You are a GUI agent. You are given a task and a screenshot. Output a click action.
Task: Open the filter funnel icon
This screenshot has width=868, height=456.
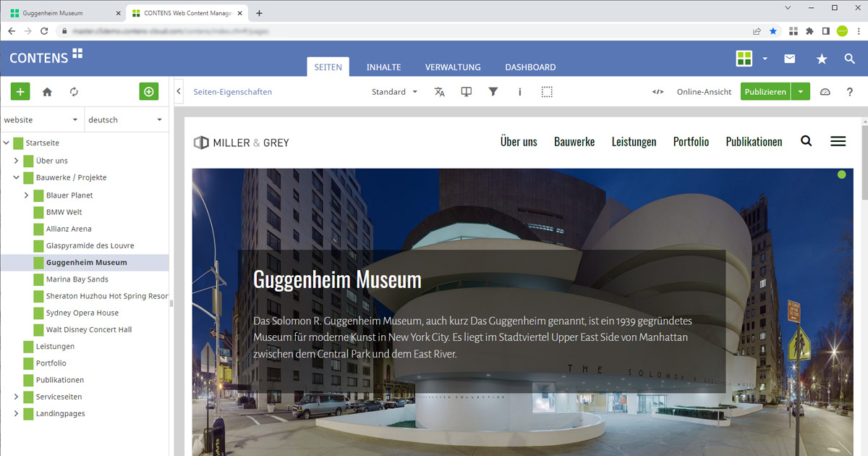pyautogui.click(x=493, y=92)
